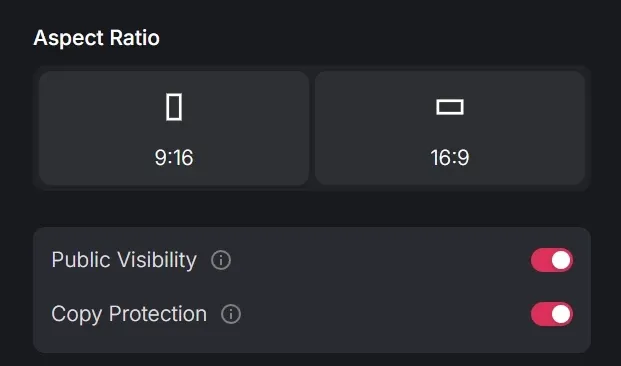Click the white knob of Copy Protection switch
621x366 pixels.
[561, 314]
